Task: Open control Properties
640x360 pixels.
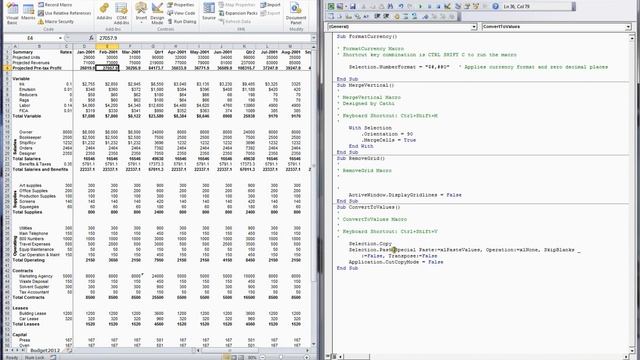Action: [180, 5]
